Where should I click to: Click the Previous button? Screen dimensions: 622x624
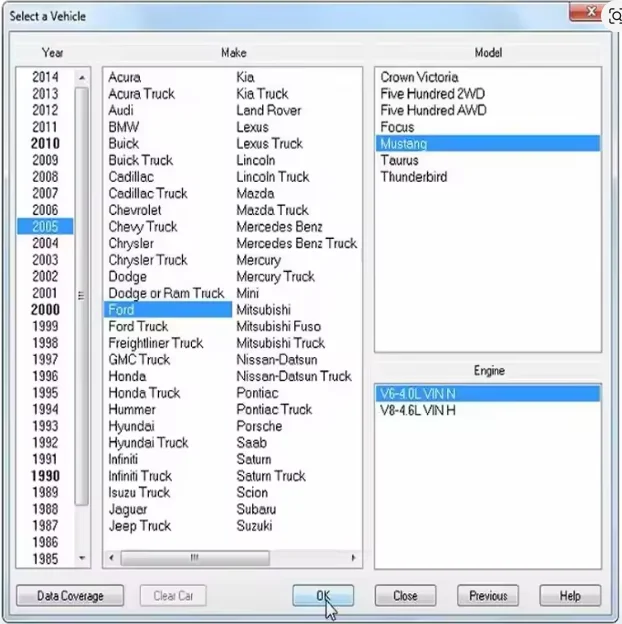(x=488, y=595)
